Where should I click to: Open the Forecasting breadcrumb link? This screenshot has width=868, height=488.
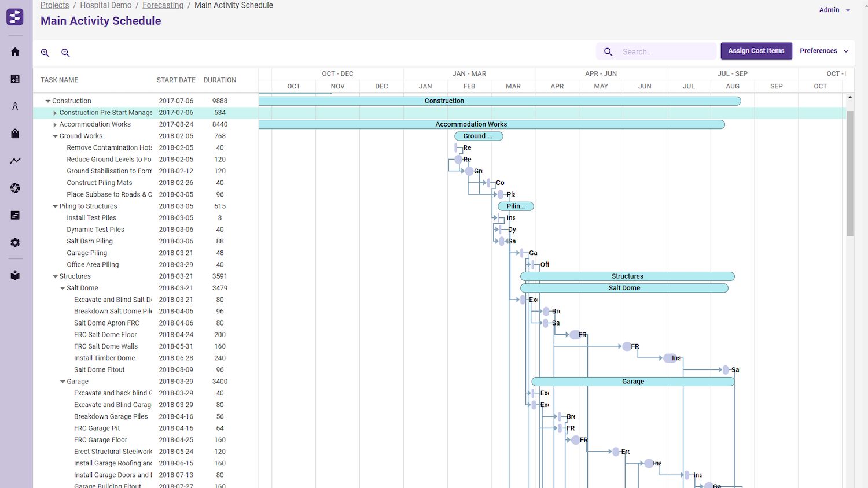tap(163, 5)
